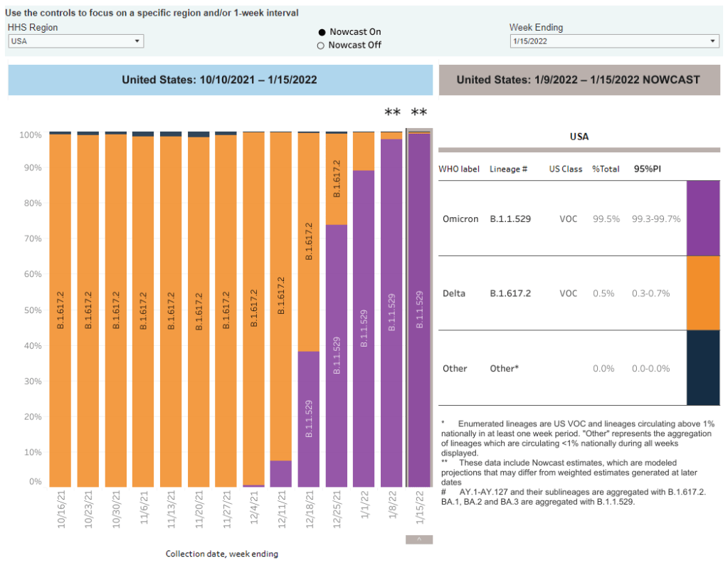
Task: Select the Nowcast On radio button
Action: point(321,32)
